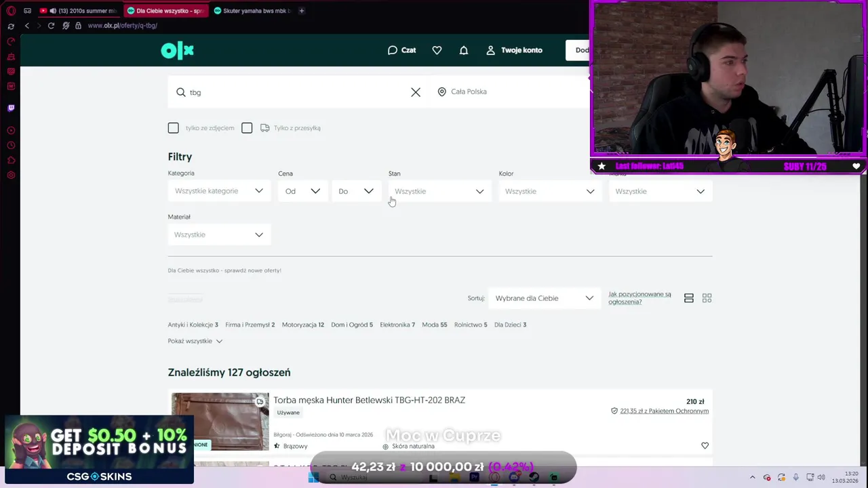
Task: Open sidebar settings gear icon
Action: [x=11, y=176]
